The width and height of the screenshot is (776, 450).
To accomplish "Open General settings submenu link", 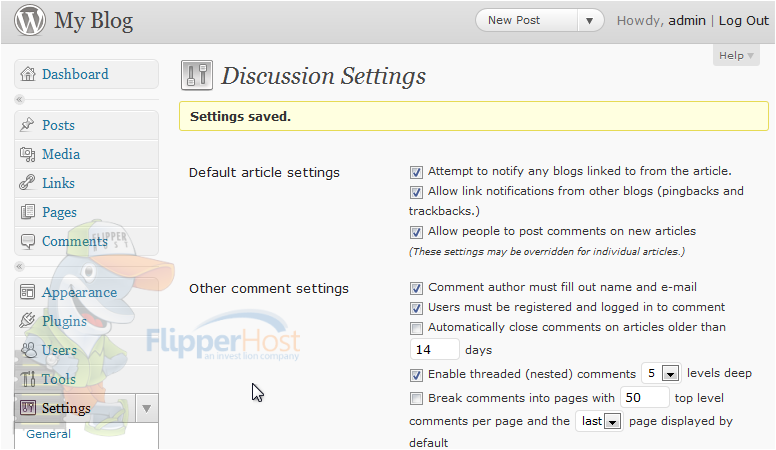I will 48,434.
